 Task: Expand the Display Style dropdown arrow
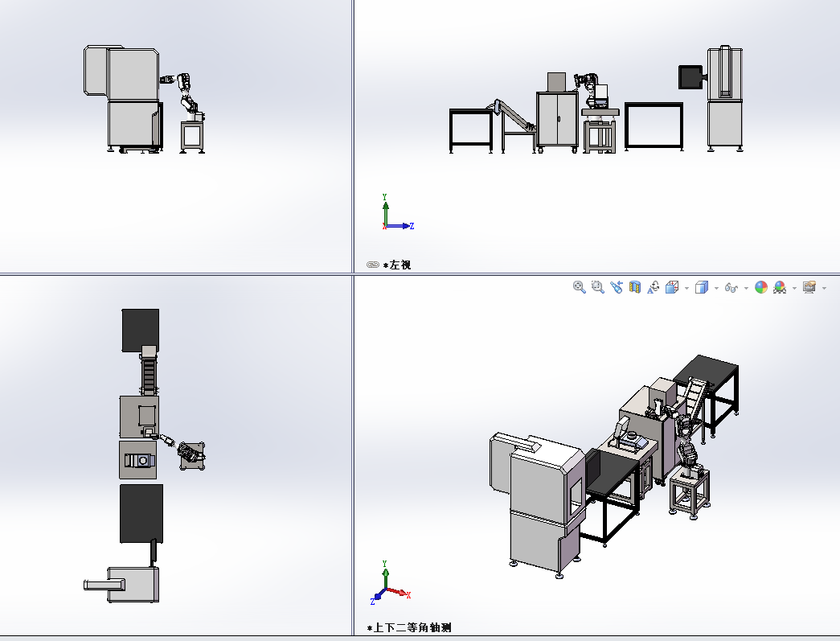(x=715, y=288)
